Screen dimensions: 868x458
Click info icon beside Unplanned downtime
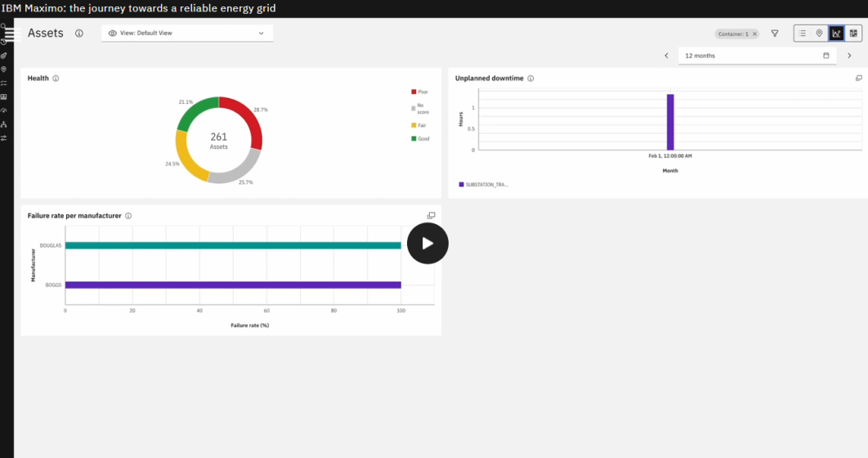click(x=530, y=78)
